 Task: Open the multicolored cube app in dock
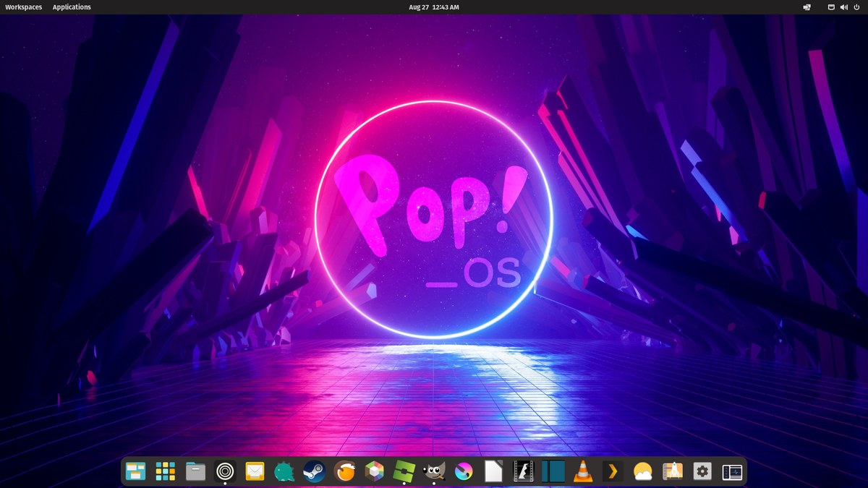pyautogui.click(x=374, y=472)
